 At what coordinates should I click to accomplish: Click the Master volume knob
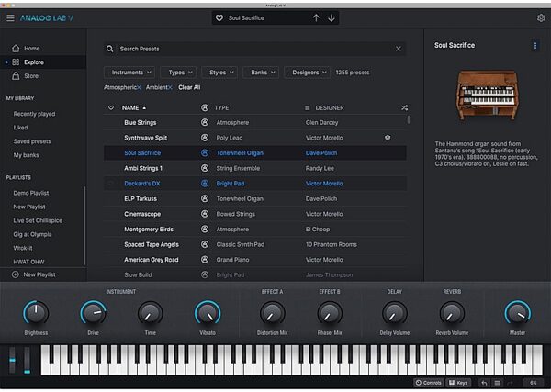click(x=518, y=313)
